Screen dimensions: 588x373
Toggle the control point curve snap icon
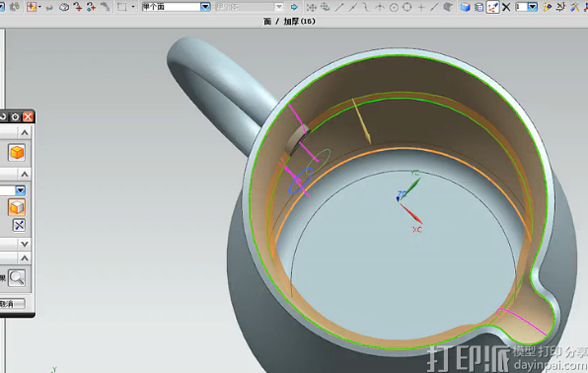[366, 7]
